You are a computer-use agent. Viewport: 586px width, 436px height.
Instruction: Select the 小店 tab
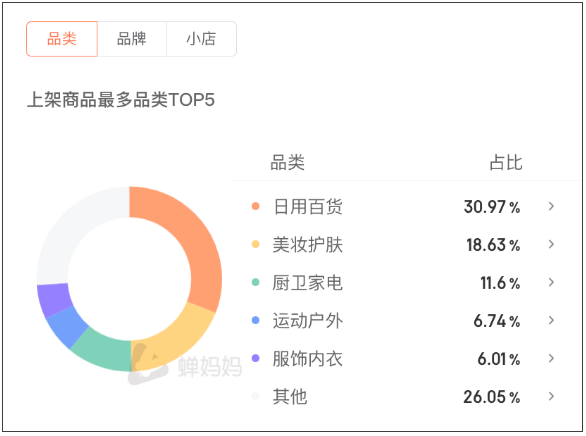point(201,39)
